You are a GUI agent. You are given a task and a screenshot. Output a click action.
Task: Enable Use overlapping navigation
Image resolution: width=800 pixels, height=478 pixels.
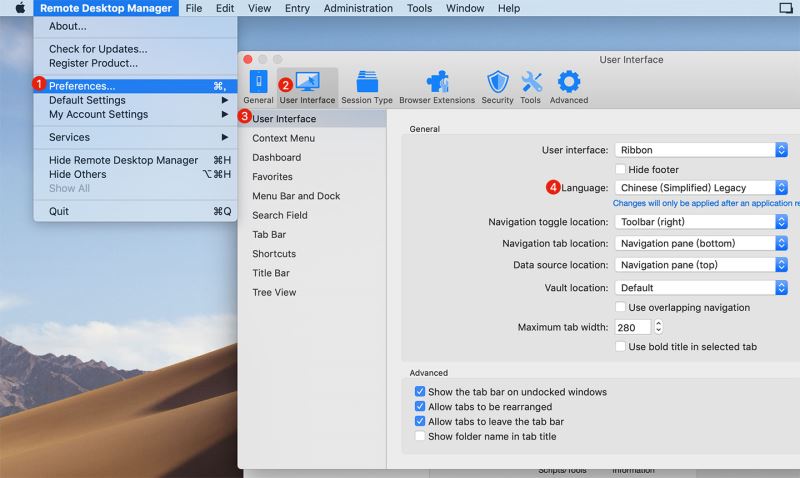[620, 307]
